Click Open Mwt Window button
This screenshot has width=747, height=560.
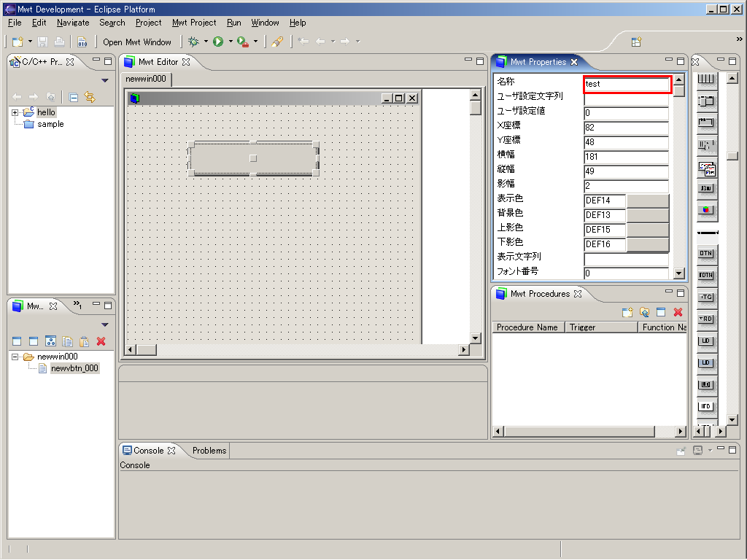pyautogui.click(x=136, y=42)
